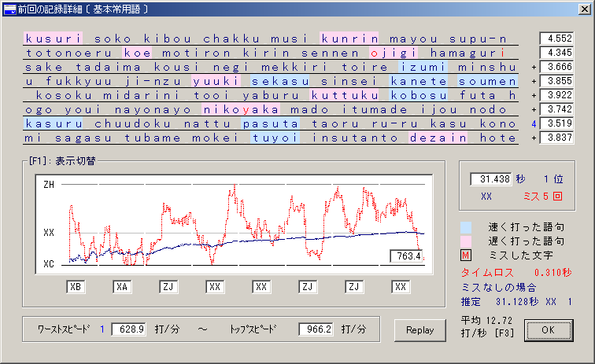This screenshot has width=595, height=364.
Task: Click the pink slow-phrase swatch
Action: click(x=466, y=241)
